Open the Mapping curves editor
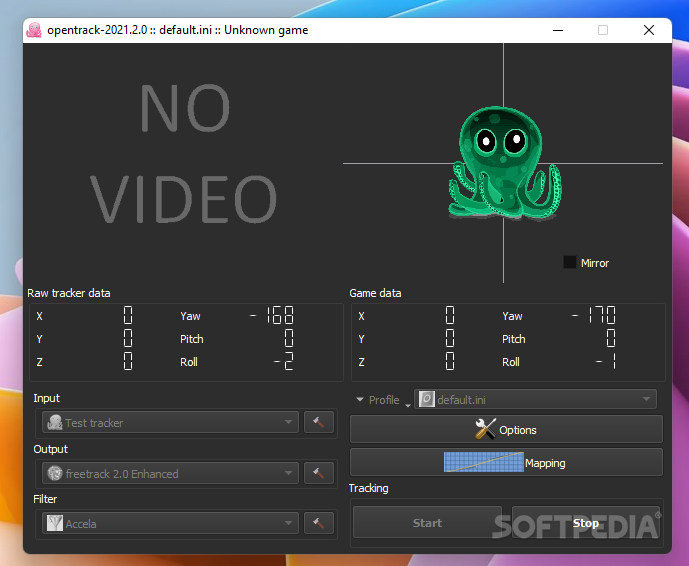The image size is (689, 566). 506,462
